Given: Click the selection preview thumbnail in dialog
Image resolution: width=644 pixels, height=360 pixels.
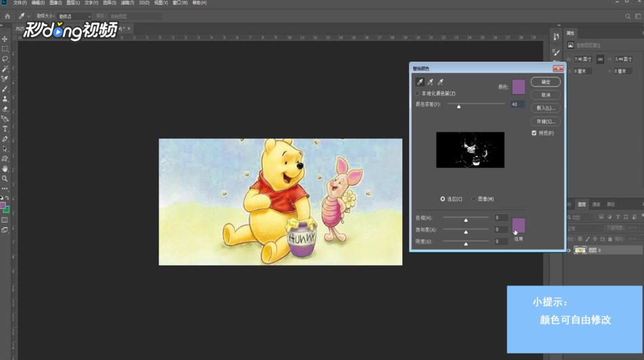Looking at the screenshot, I should click(x=470, y=150).
